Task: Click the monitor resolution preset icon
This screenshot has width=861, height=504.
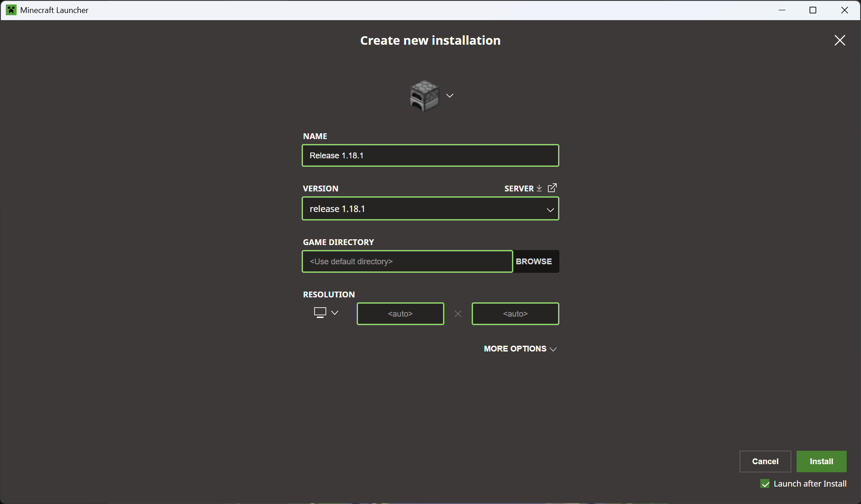Action: [x=320, y=313]
